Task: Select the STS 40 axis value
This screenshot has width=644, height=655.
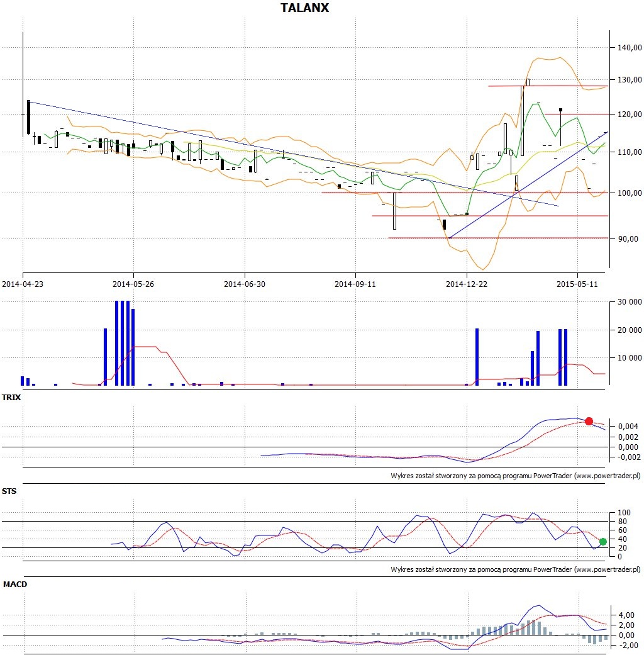Action: (x=622, y=539)
